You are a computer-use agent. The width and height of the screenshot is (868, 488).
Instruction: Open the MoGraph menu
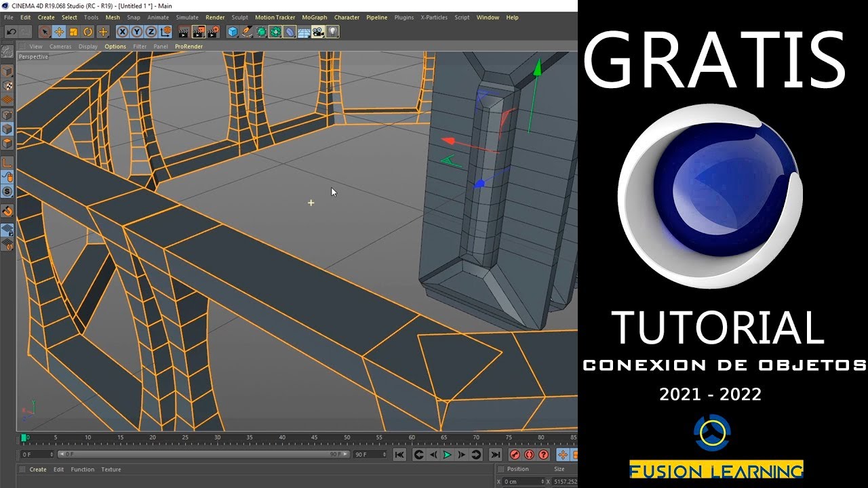point(314,18)
